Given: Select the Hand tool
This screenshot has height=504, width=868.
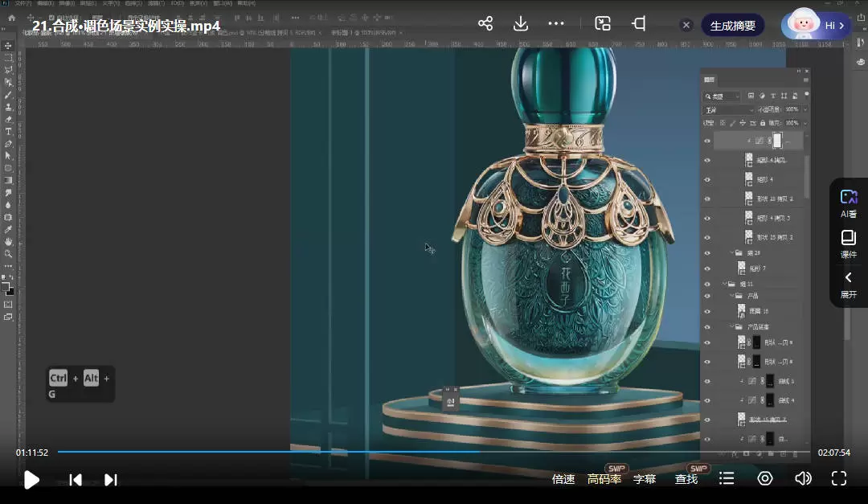Looking at the screenshot, I should (8, 241).
